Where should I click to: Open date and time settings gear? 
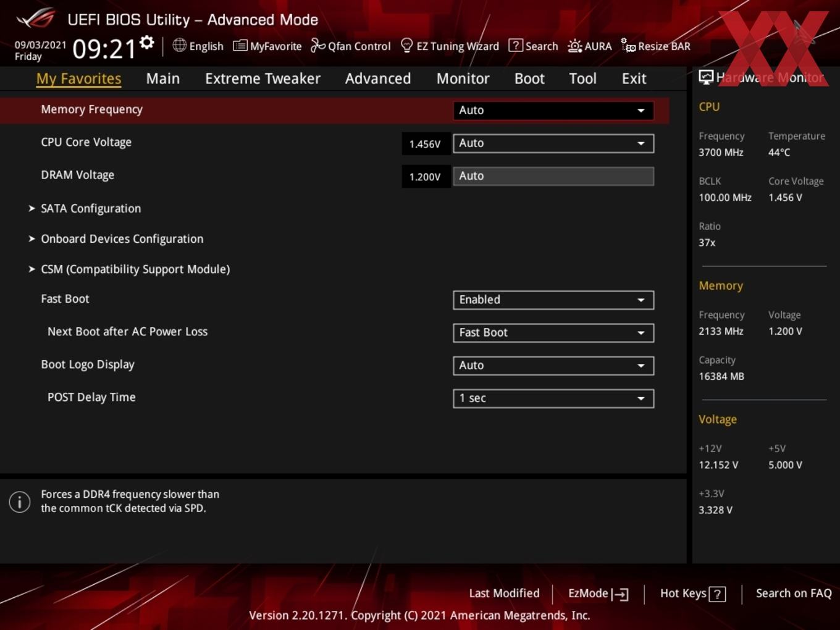(x=147, y=42)
